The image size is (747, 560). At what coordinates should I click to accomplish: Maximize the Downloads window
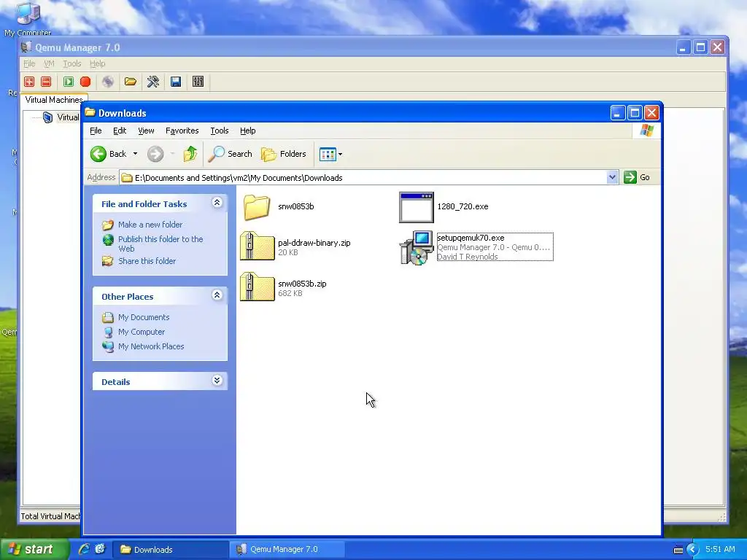[x=635, y=113]
